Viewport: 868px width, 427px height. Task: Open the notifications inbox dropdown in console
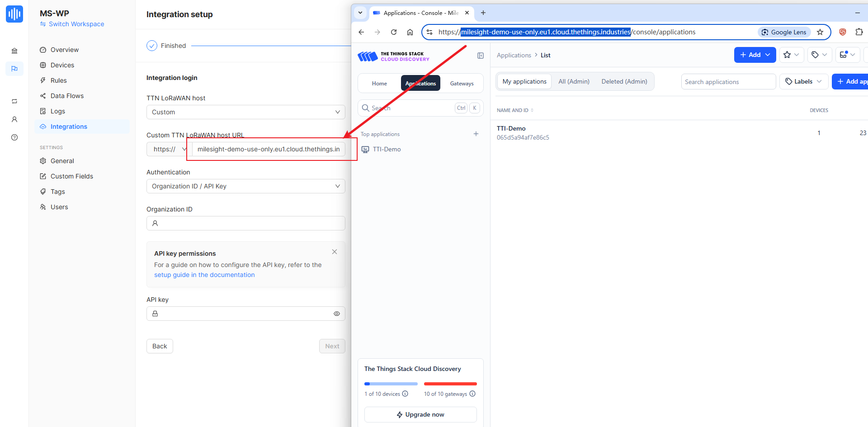click(847, 55)
